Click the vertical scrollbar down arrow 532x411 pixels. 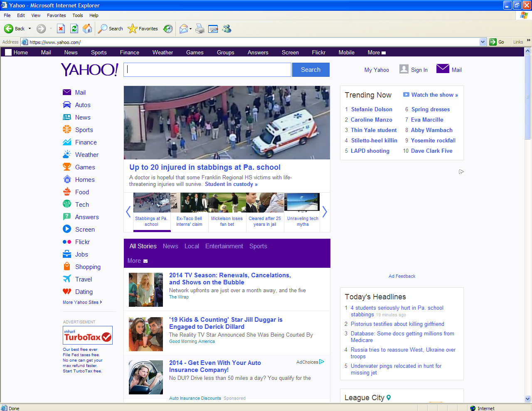528,399
